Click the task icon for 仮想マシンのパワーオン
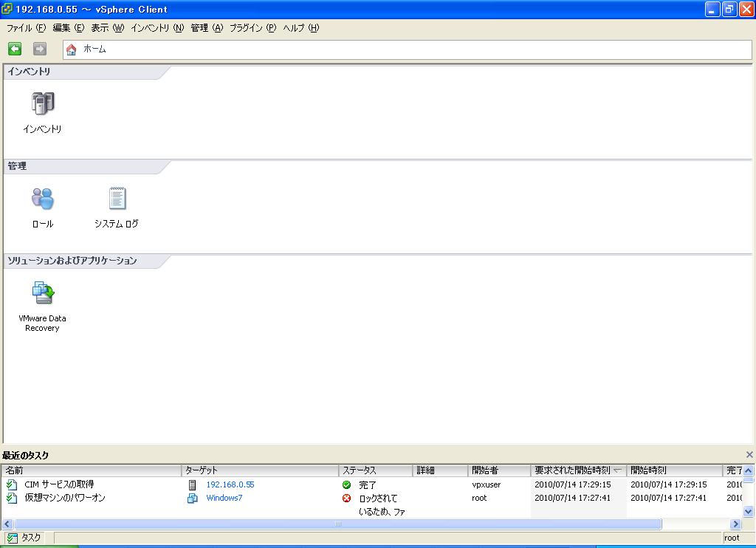756x548 pixels. (12, 498)
